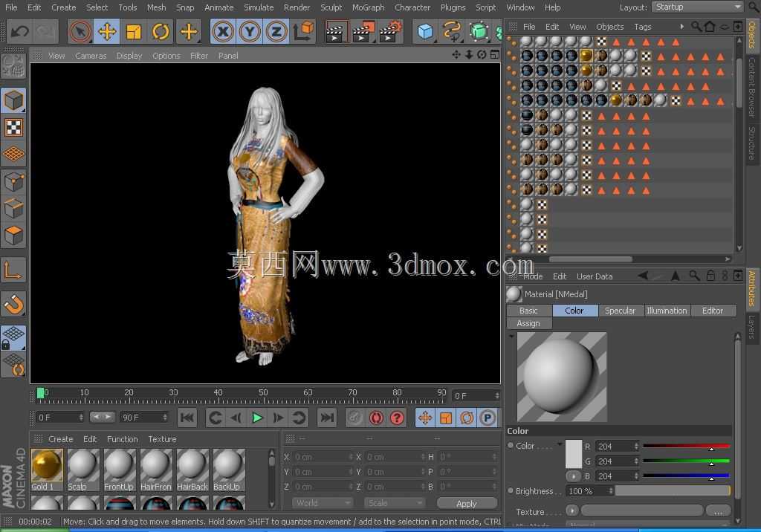Screen dimensions: 761x532
Task: Click the Enable Axis L-shaped icon
Action: coord(13,271)
